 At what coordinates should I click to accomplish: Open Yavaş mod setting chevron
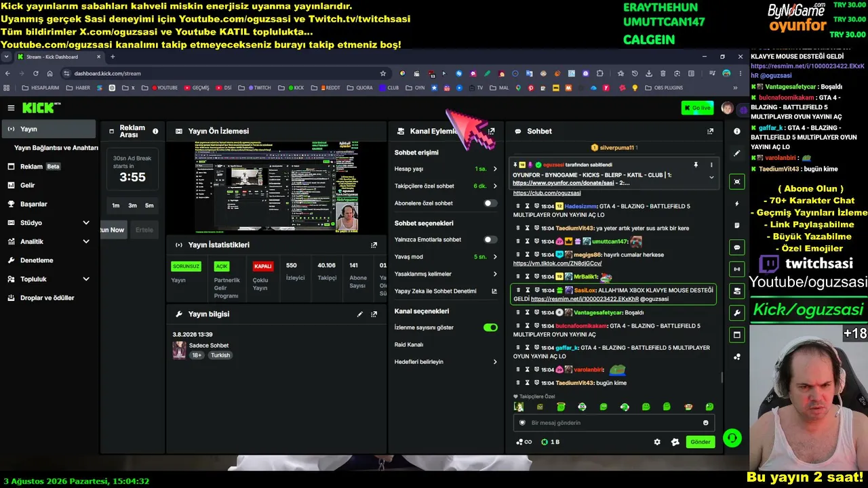coord(495,257)
